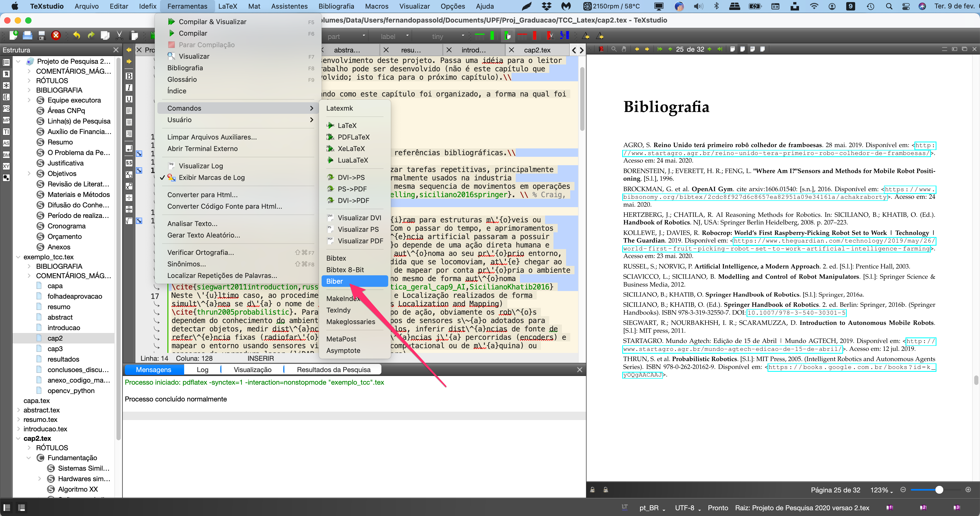Screen dimensions: 980x516
Task: Open the UTF-8 encoding dropdown
Action: [688, 508]
